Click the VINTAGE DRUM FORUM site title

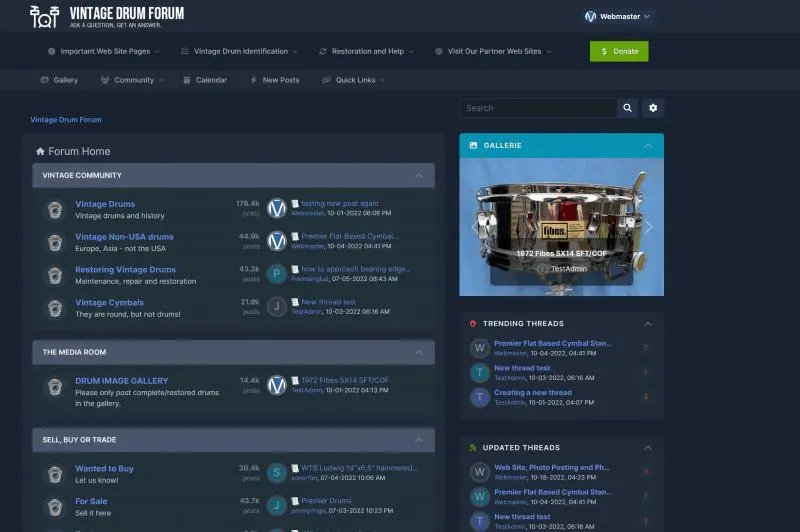(x=127, y=13)
